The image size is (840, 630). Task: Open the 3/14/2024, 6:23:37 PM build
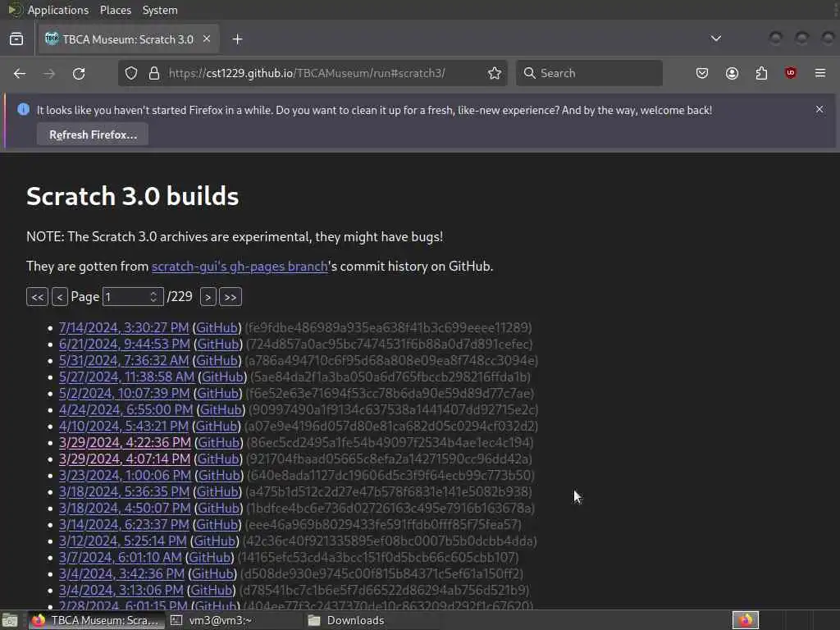coord(124,524)
